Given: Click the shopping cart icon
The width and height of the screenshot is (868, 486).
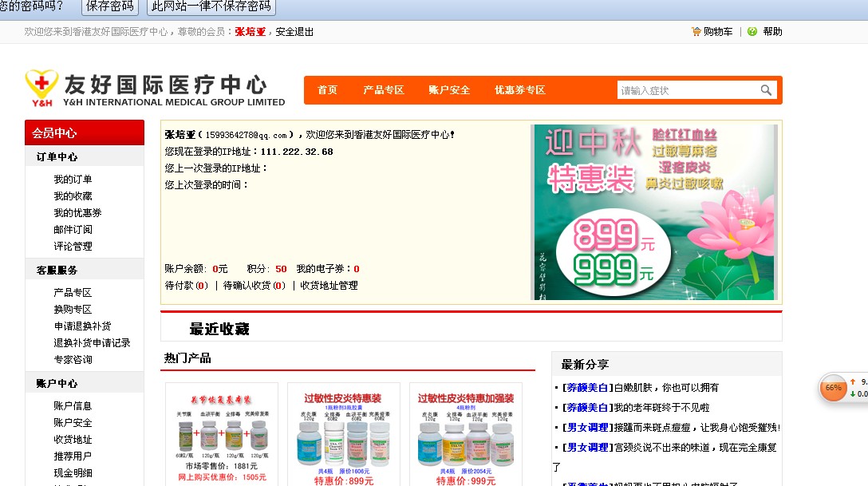Looking at the screenshot, I should pyautogui.click(x=696, y=32).
